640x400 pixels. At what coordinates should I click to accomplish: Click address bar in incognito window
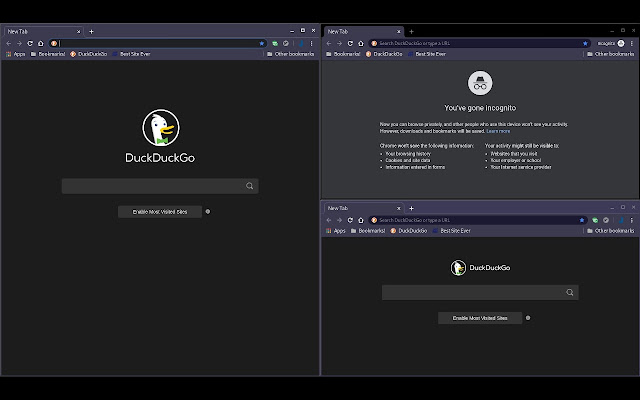pos(480,43)
